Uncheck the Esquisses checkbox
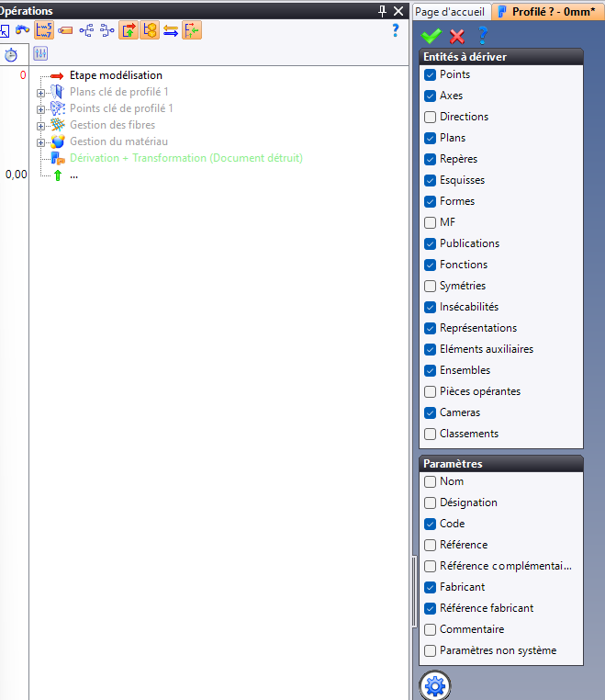605x700 pixels. click(430, 180)
